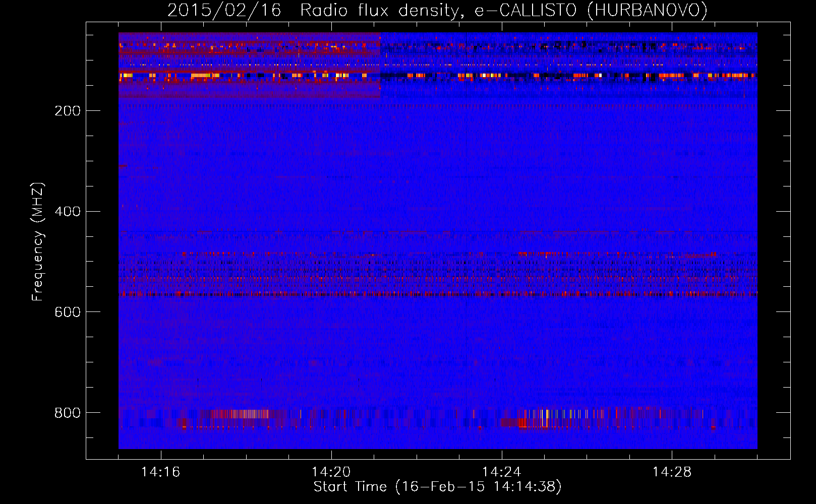This screenshot has height=504, width=816.
Task: Click the plot title '2015/02/16 Radio flux density, e-CALLISTO (HURBANOVO)'
Action: pos(437,11)
